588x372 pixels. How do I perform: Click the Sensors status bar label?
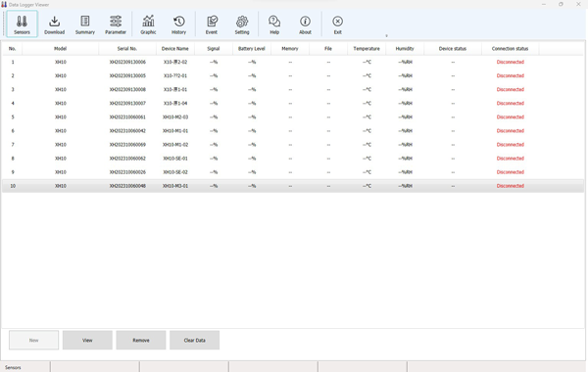pyautogui.click(x=13, y=367)
